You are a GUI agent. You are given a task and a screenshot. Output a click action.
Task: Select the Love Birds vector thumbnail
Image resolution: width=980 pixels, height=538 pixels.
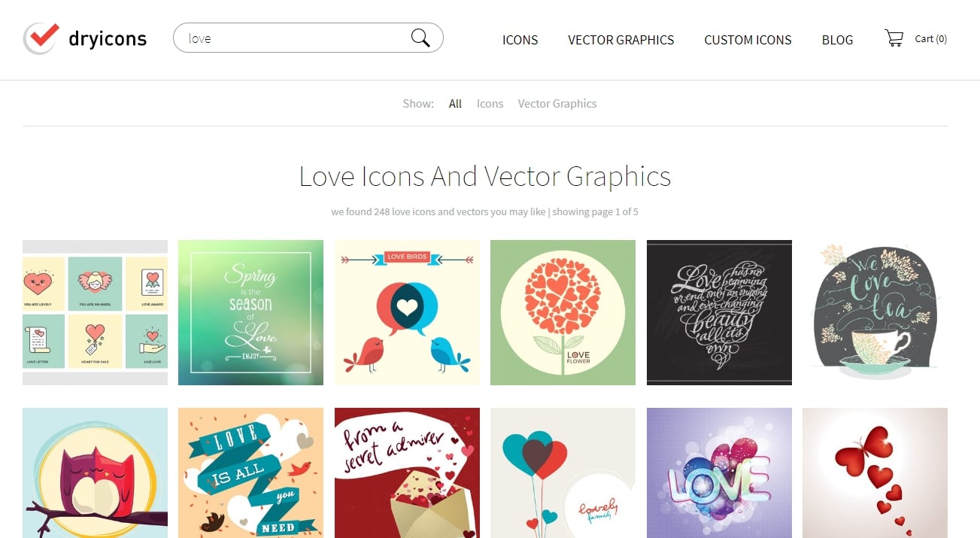pos(407,312)
